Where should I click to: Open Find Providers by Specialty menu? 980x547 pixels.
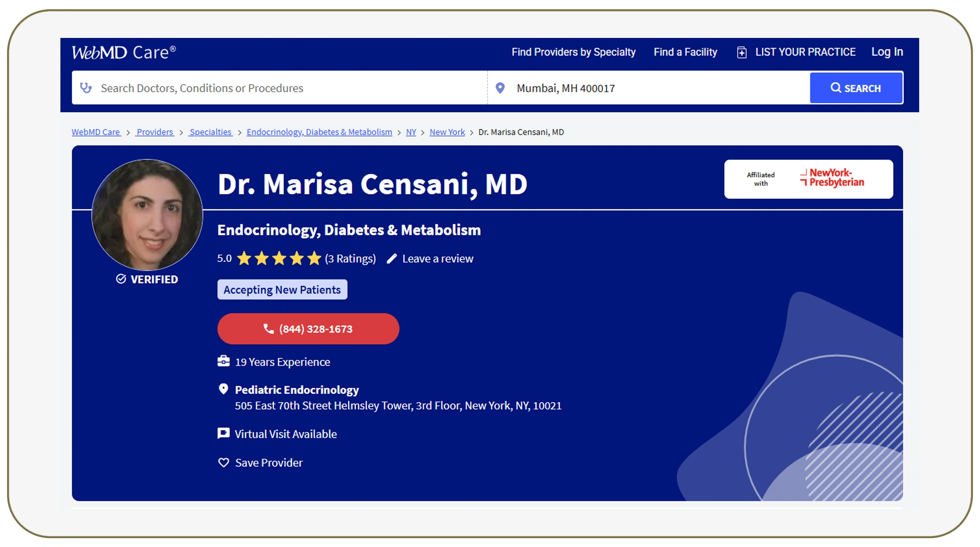(574, 52)
